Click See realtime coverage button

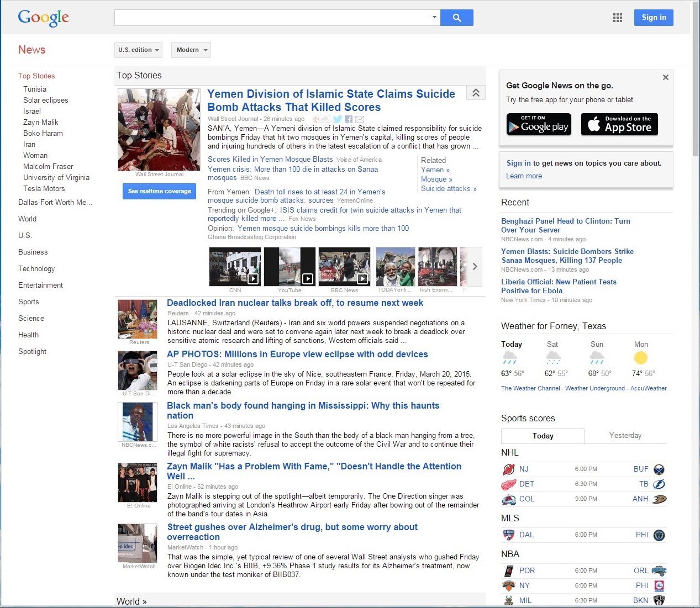pyautogui.click(x=159, y=191)
